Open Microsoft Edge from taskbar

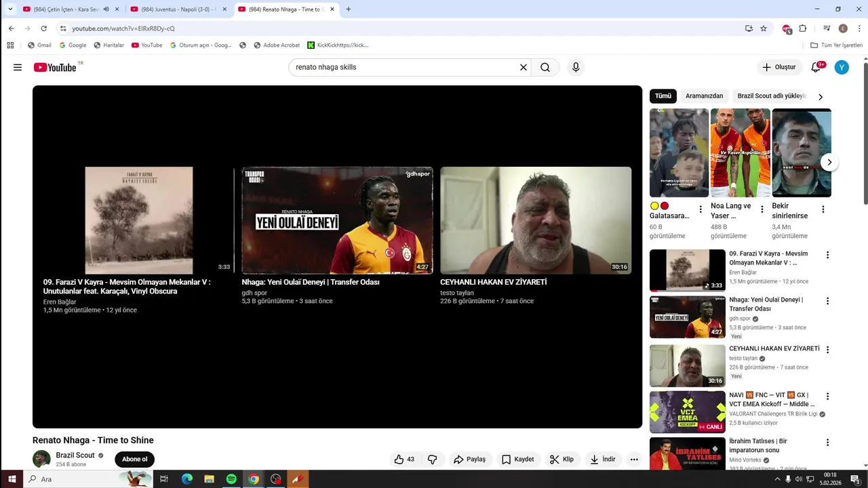point(187,479)
